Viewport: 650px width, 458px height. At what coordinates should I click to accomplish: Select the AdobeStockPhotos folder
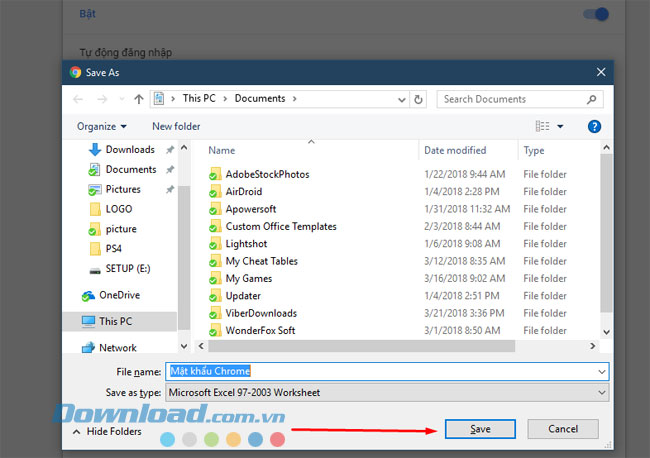[x=267, y=174]
